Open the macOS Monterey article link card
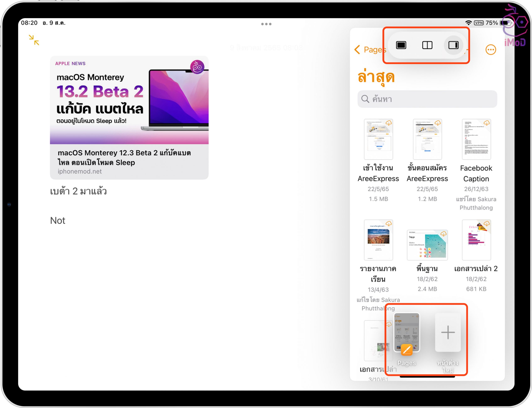Screen dimensions: 532x408 [x=129, y=118]
